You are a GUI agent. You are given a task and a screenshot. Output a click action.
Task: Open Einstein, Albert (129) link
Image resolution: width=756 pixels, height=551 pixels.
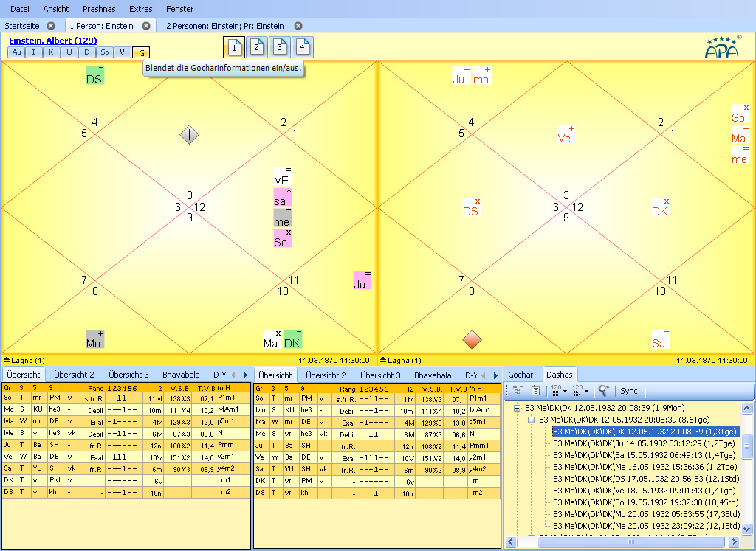point(53,41)
